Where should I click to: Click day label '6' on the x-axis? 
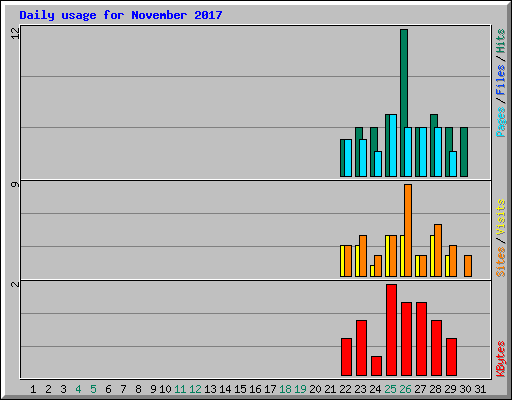[108, 389]
